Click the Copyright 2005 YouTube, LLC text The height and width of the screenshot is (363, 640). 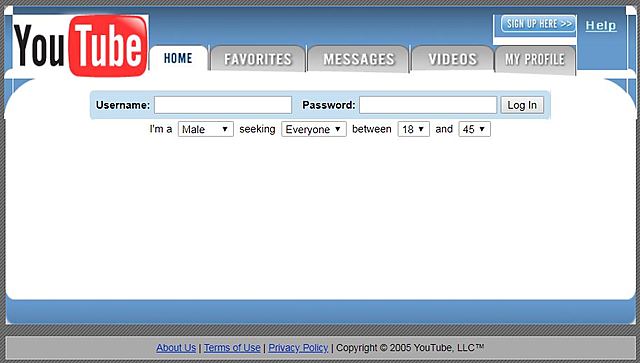[410, 348]
